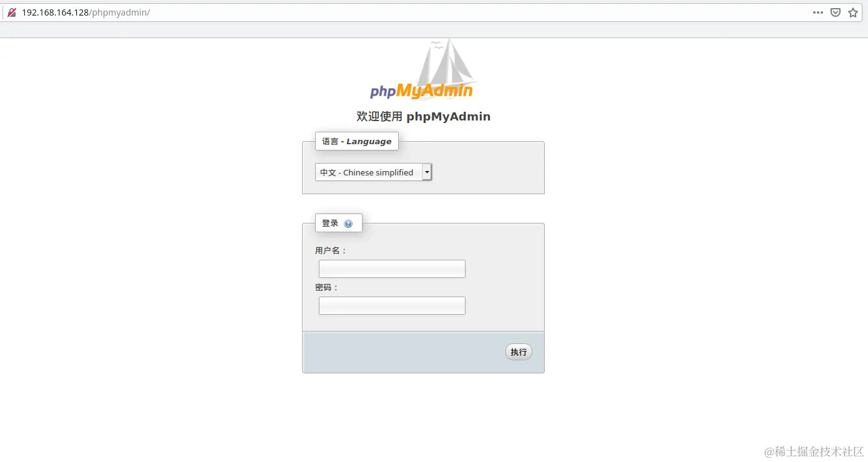
Task: Click the 语言 - Language legend label
Action: coord(357,141)
